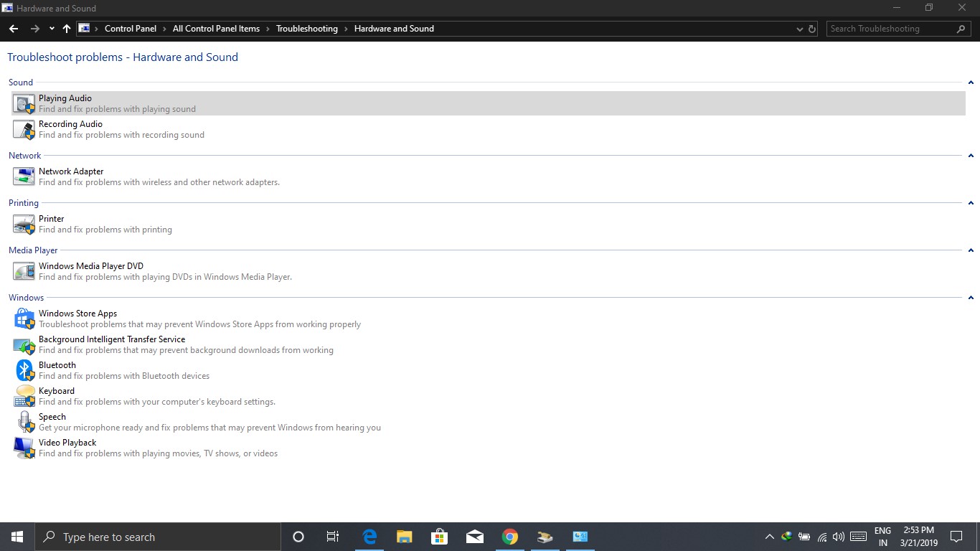Click the Network Adapter icon

[x=24, y=177]
